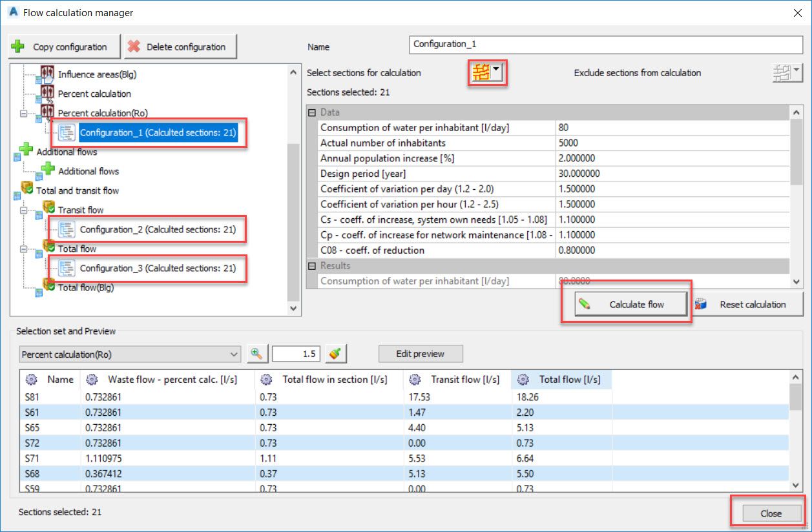Click the Configuration_2 list icon
The height and width of the screenshot is (532, 812).
[x=67, y=229]
